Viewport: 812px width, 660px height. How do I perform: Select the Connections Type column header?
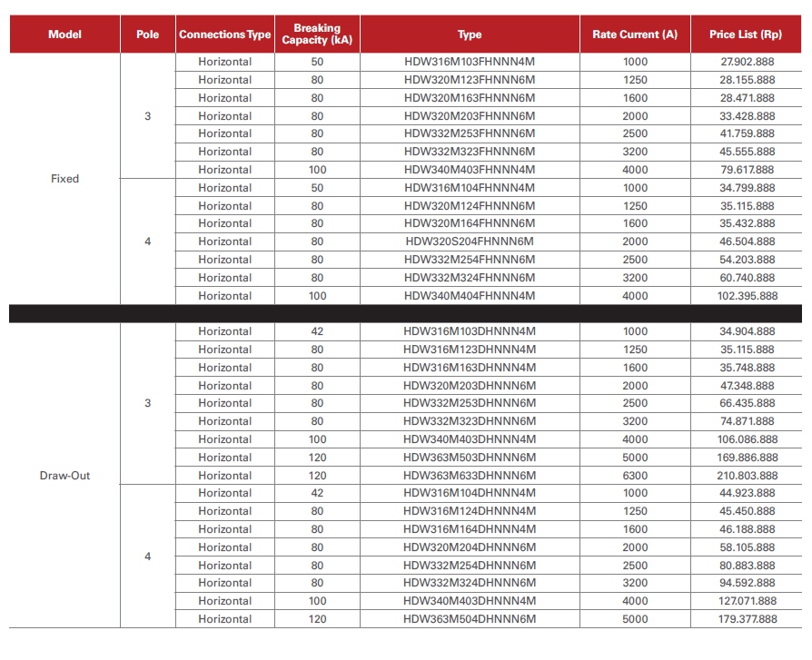click(x=224, y=34)
